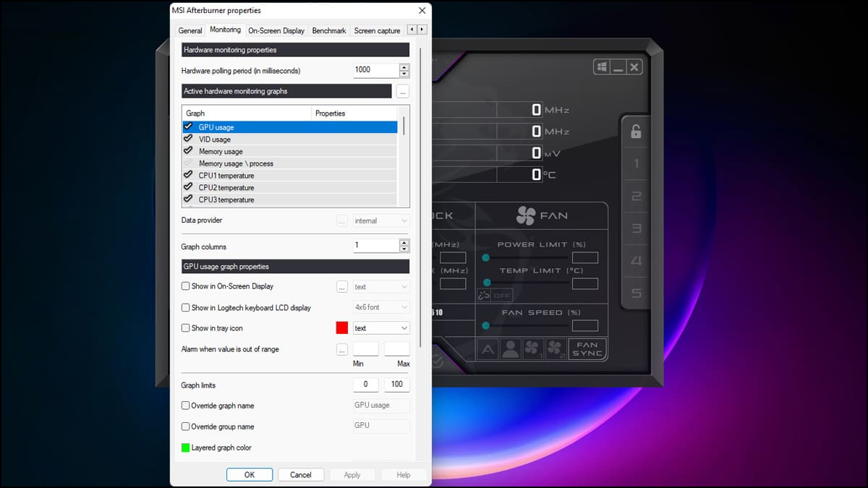Image resolution: width=868 pixels, height=488 pixels.
Task: Decrease the Graph columns stepper
Action: pyautogui.click(x=404, y=249)
